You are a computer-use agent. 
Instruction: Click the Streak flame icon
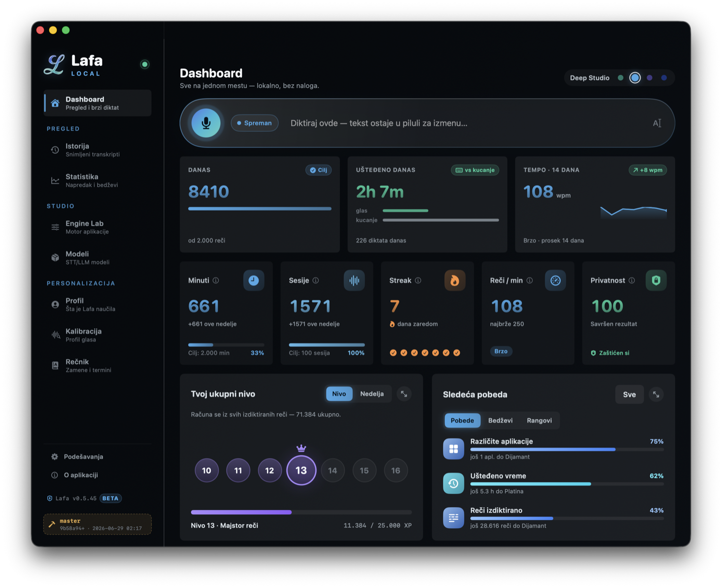coord(454,281)
